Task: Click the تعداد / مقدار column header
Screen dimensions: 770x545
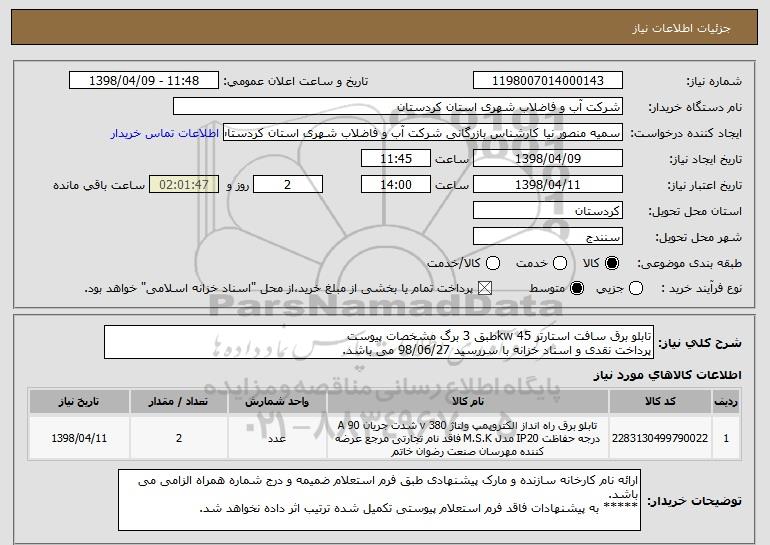Action: click(x=179, y=402)
